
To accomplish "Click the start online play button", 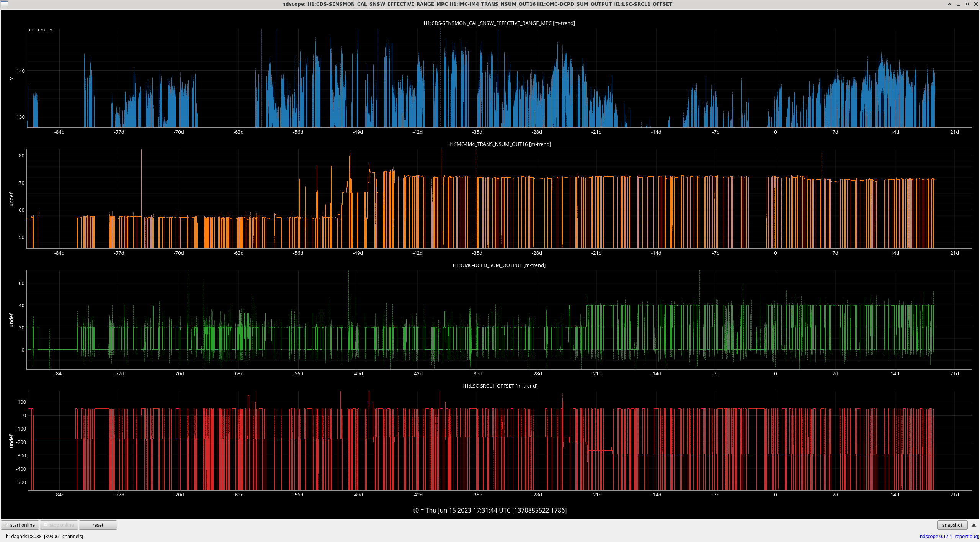I will (x=20, y=525).
